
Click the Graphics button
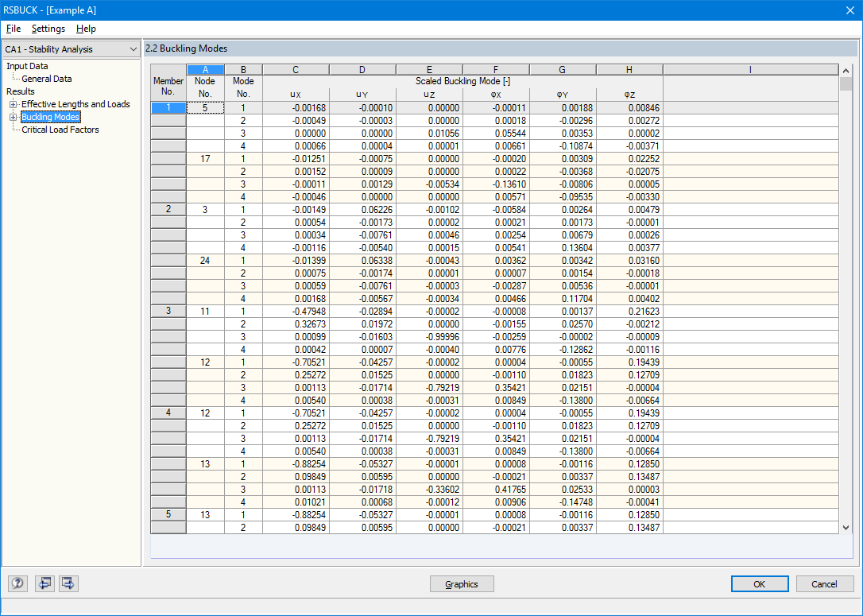[x=461, y=584]
